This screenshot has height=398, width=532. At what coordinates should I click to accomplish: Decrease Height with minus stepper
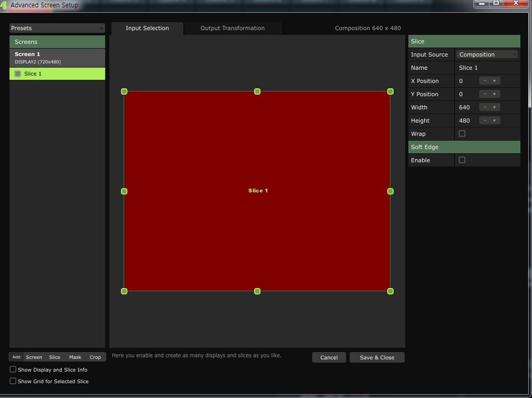tap(484, 121)
